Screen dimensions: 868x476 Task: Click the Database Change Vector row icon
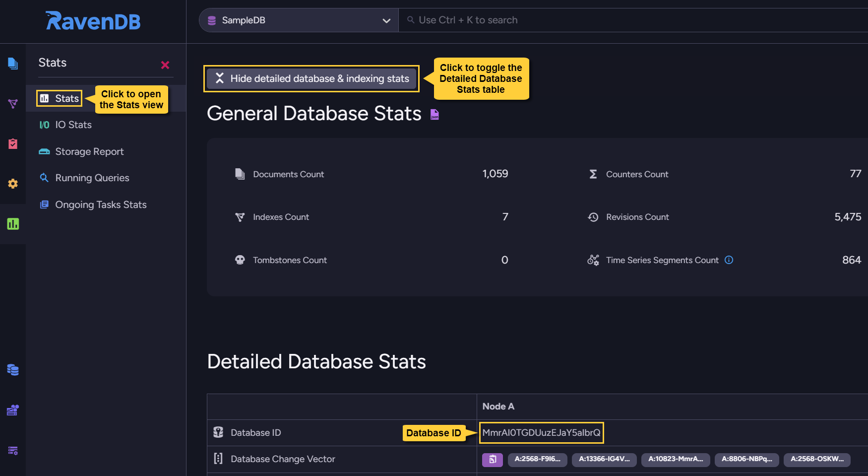pyautogui.click(x=218, y=459)
